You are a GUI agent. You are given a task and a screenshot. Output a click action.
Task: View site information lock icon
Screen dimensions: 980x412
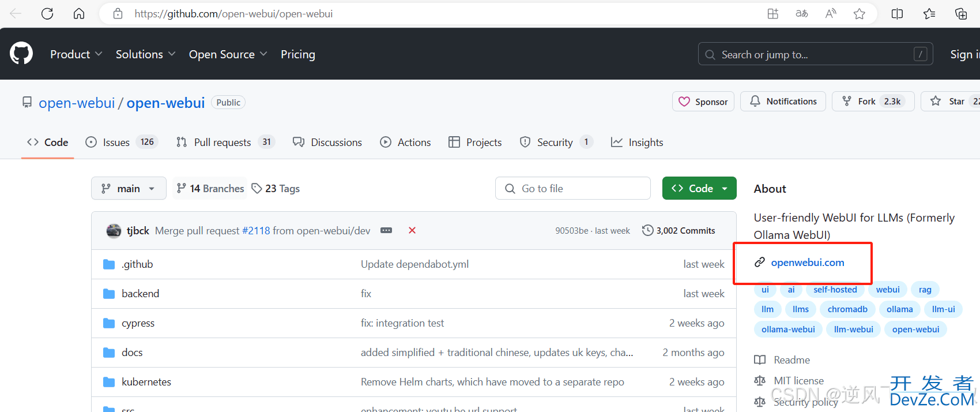(118, 14)
